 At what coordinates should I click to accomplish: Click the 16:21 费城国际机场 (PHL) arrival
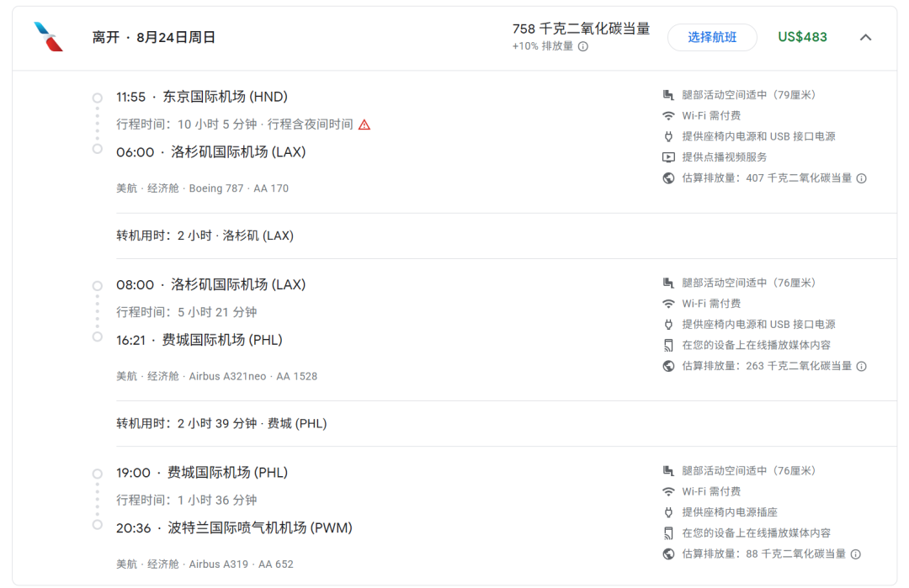pos(199,340)
